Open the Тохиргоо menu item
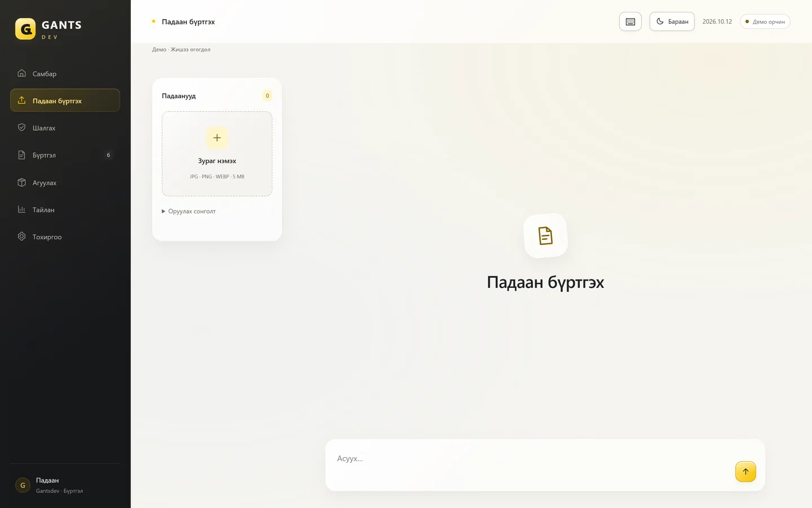This screenshot has width=812, height=508. click(65, 237)
